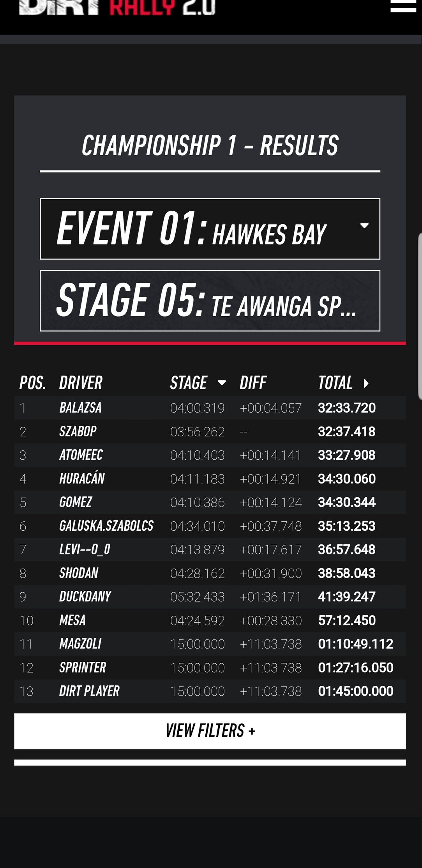Viewport: 422px width, 868px height.
Task: Open the hamburger menu icon
Action: click(x=403, y=6)
